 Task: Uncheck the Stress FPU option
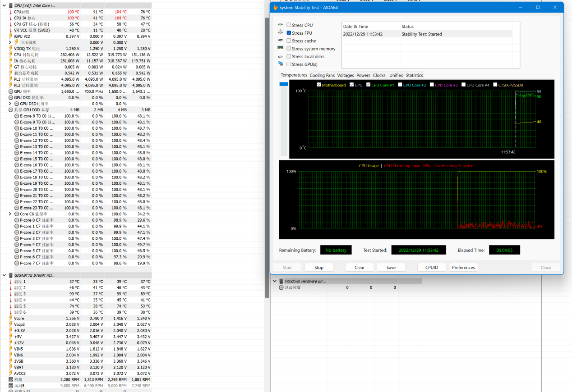289,33
